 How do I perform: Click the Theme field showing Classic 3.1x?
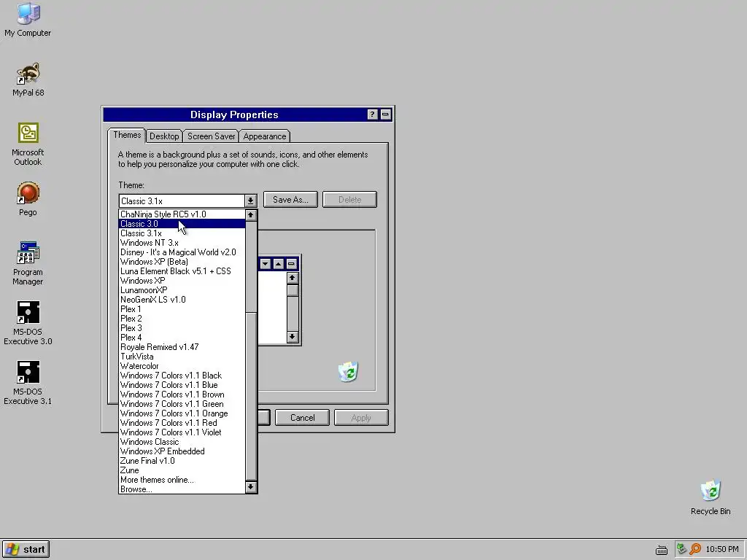pos(182,201)
